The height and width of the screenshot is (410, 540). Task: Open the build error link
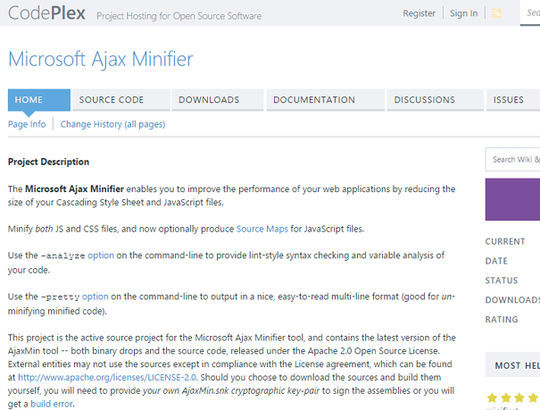coord(52,404)
